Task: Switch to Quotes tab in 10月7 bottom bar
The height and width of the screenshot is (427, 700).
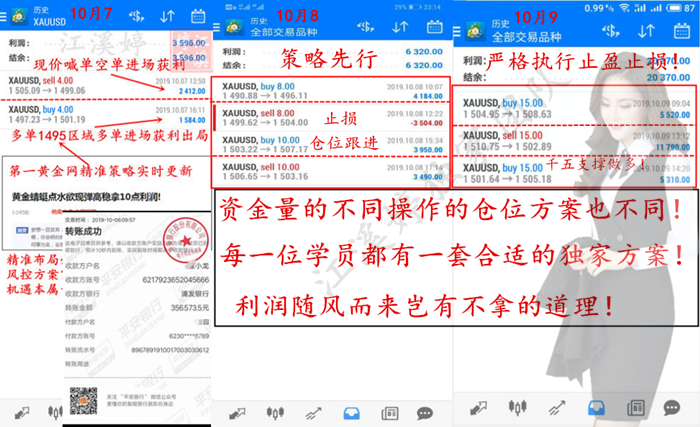Action: pos(21,413)
